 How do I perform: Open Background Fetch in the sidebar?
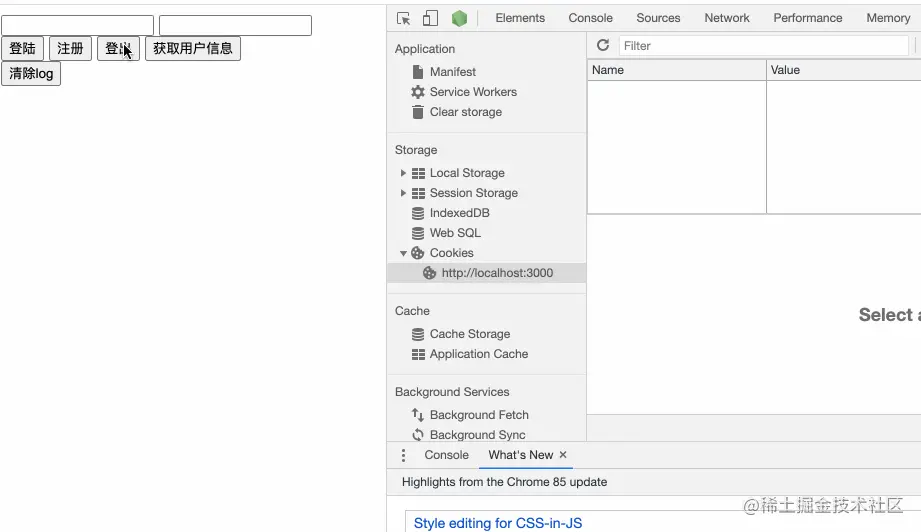[479, 415]
